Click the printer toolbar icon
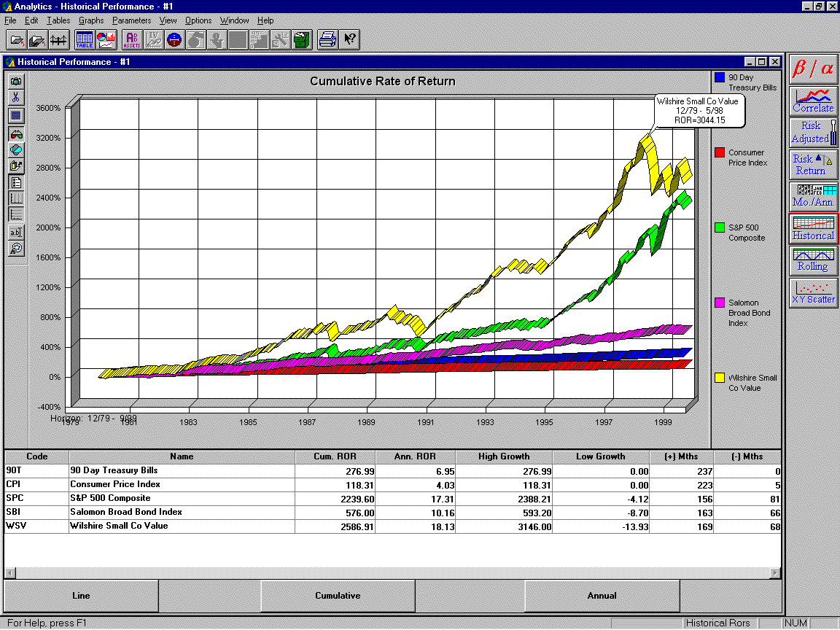Viewport: 840px width, 630px height. [x=327, y=39]
